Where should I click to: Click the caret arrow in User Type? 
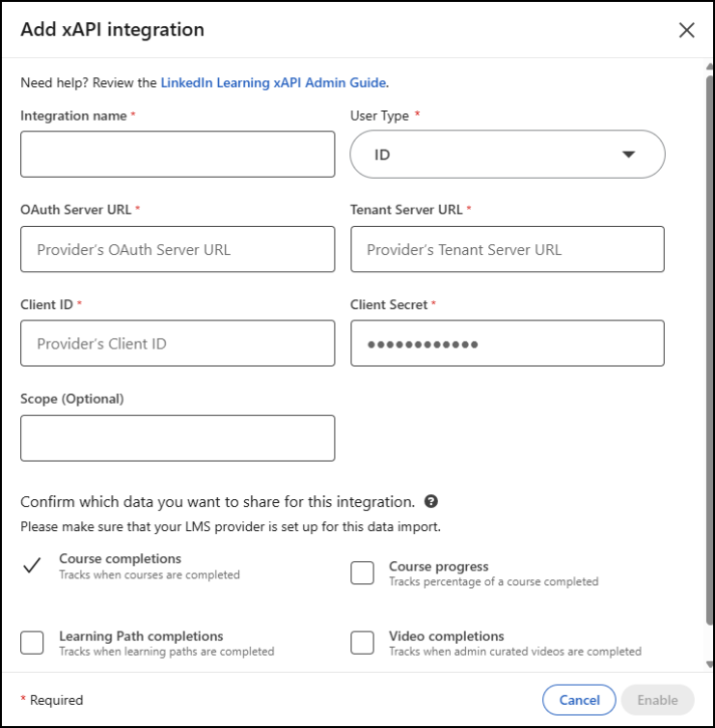pyautogui.click(x=628, y=154)
